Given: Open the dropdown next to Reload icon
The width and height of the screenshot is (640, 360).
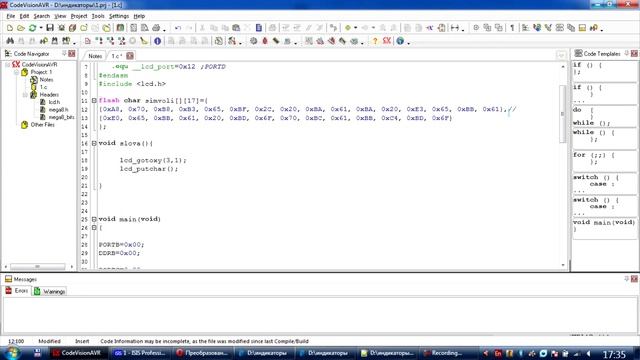Looking at the screenshot, I should click(41, 28).
